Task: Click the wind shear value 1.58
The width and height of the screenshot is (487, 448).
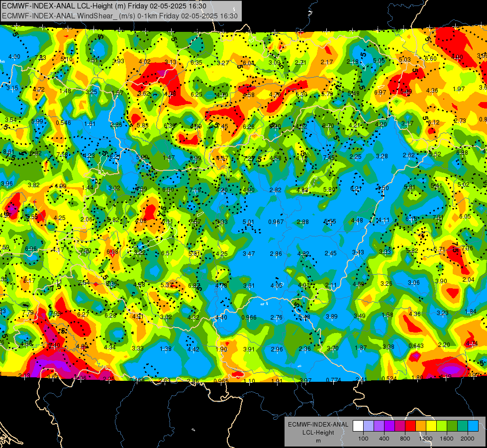Action: [388, 315]
